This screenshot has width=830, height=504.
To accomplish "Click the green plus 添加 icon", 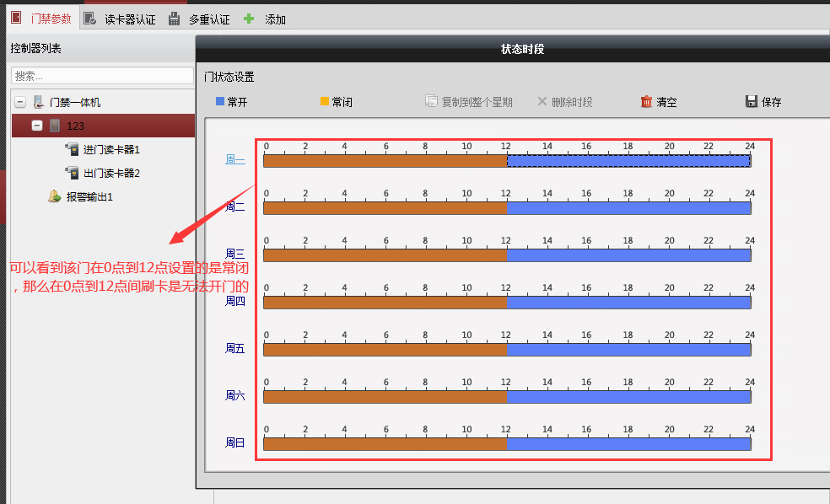I will coord(249,19).
